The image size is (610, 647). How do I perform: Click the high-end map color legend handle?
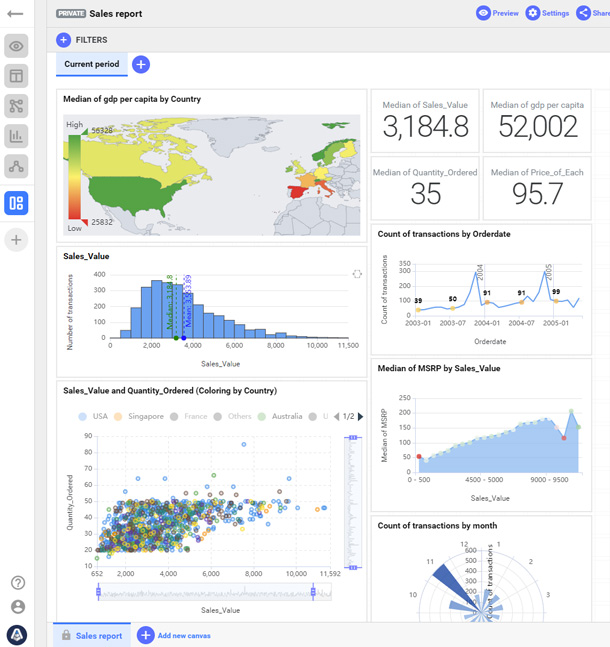84,131
